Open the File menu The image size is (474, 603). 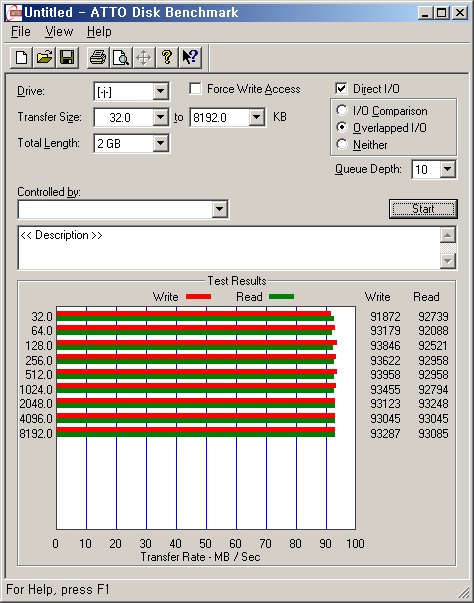[20, 32]
